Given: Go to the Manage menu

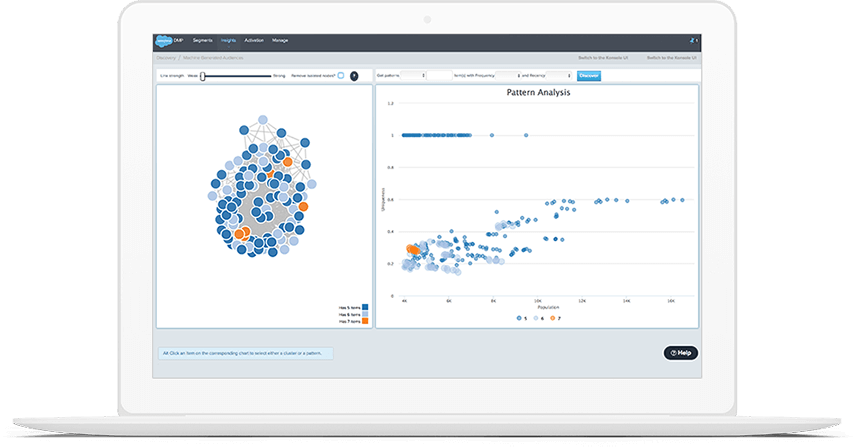Looking at the screenshot, I should click(x=280, y=41).
